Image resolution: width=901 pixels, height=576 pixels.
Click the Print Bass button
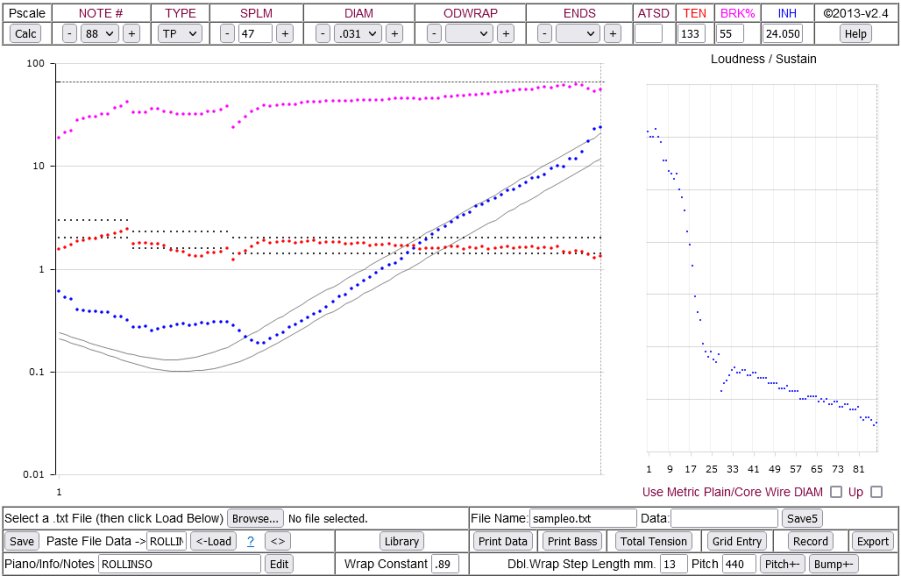coord(572,542)
